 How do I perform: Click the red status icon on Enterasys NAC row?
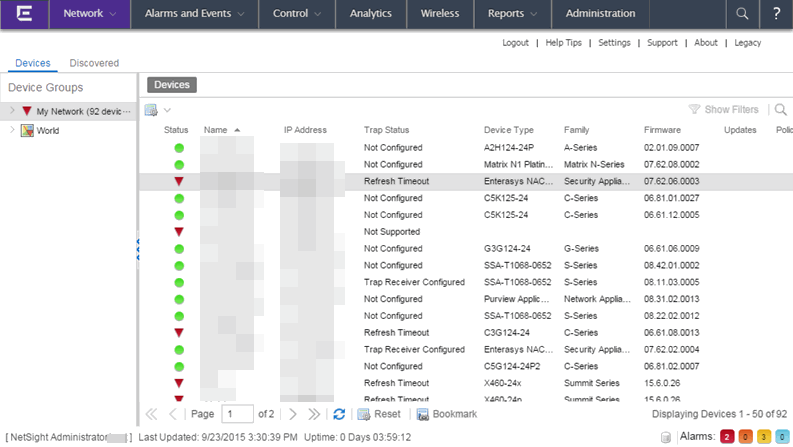coord(179,182)
